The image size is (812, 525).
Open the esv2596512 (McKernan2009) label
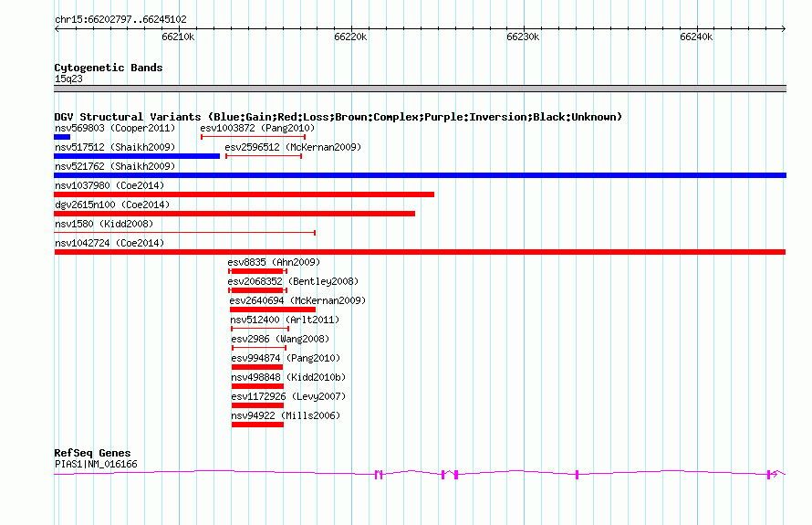click(x=293, y=147)
